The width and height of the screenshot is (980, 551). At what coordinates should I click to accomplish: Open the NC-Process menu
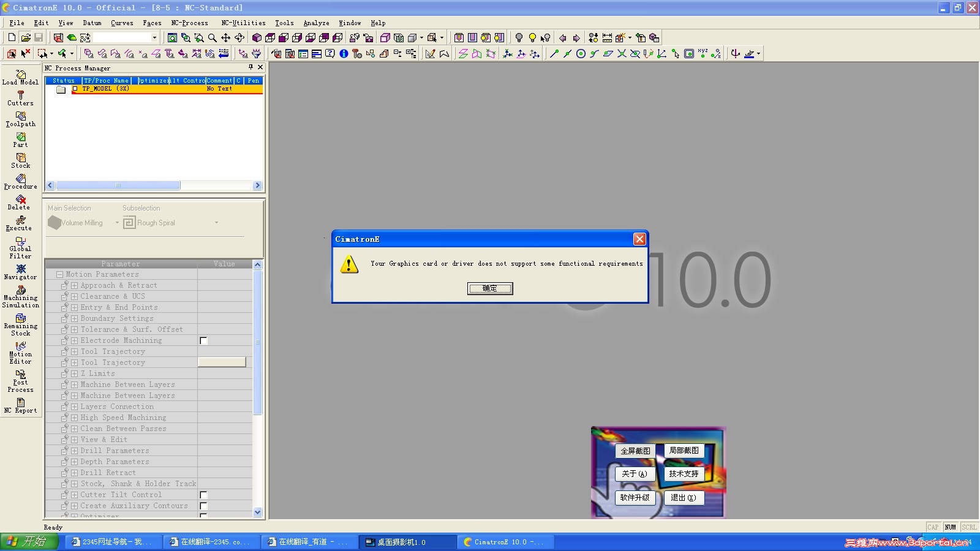pos(189,23)
